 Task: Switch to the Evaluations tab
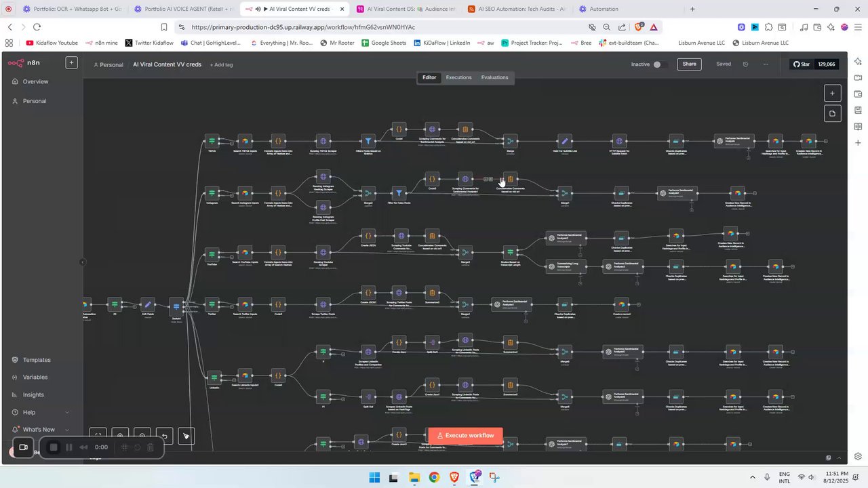(x=494, y=77)
